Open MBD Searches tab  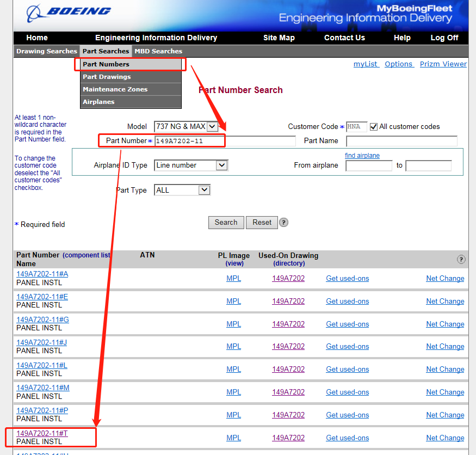tap(158, 51)
